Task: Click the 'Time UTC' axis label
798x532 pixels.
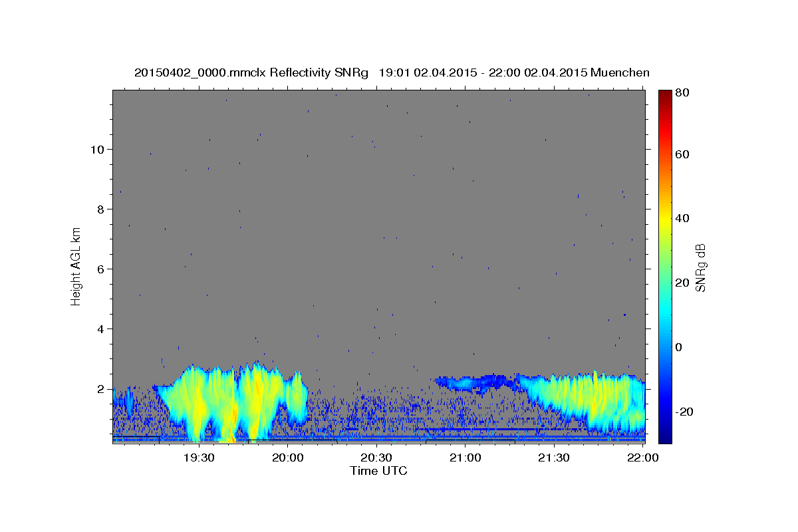Action: pyautogui.click(x=378, y=471)
